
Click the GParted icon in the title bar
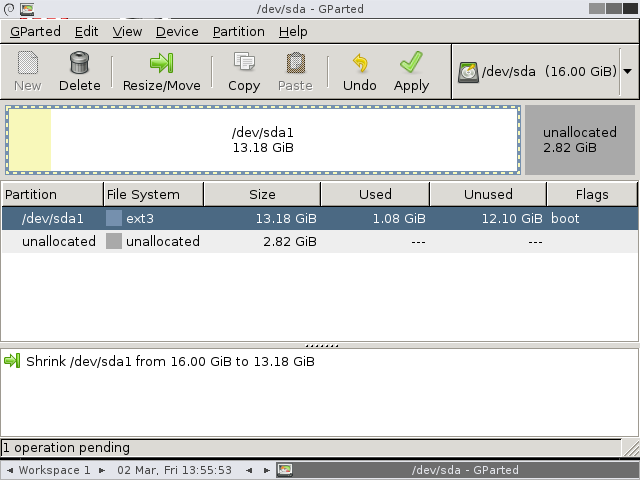[x=27, y=9]
